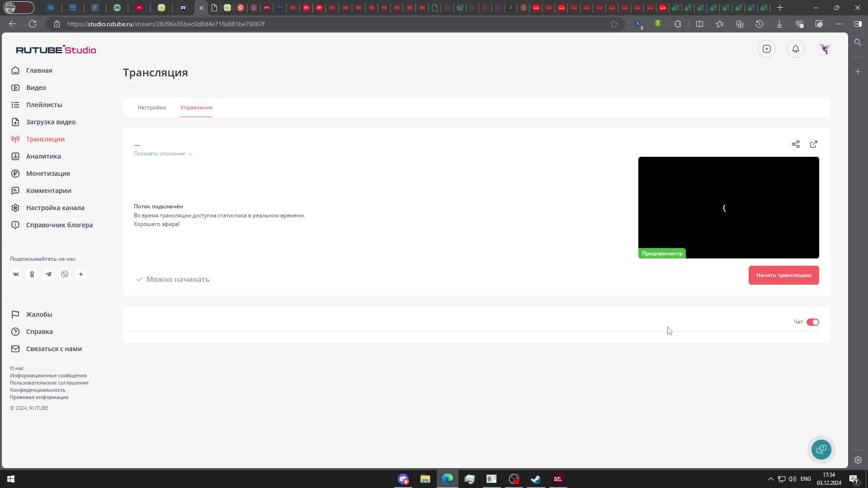Open the Telegram social icon
The height and width of the screenshot is (488, 868).
48,274
